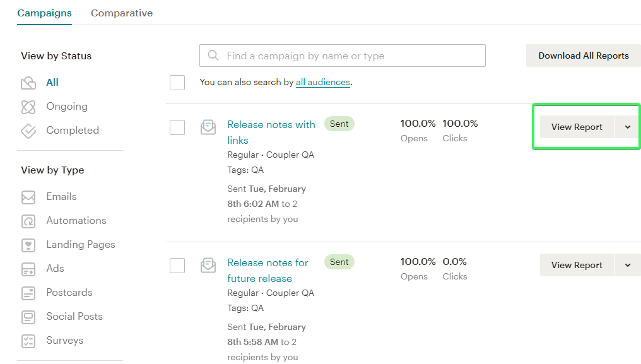Click Tags: QA under future release campaign

245,308
